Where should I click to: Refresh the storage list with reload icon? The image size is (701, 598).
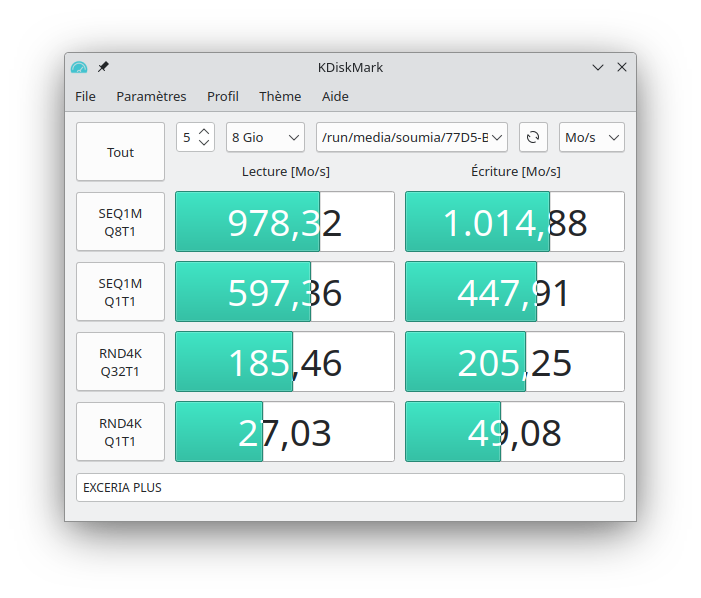533,137
